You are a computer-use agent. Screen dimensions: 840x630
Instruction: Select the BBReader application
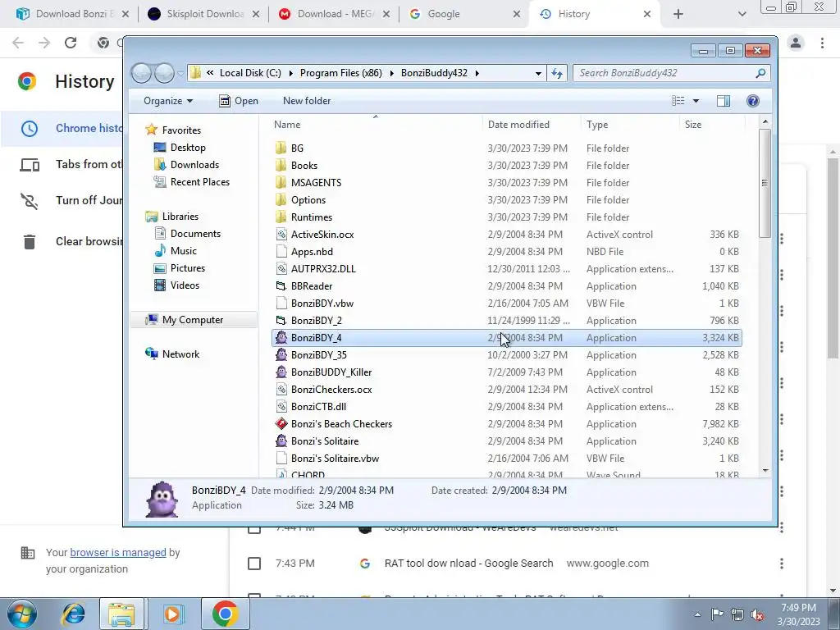pyautogui.click(x=311, y=286)
